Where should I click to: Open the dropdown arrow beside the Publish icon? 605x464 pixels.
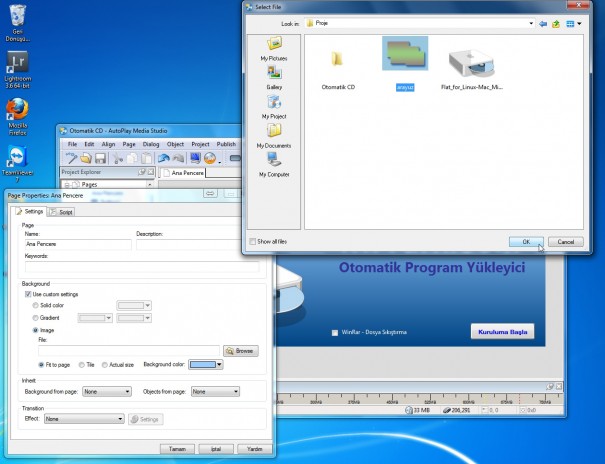220,161
